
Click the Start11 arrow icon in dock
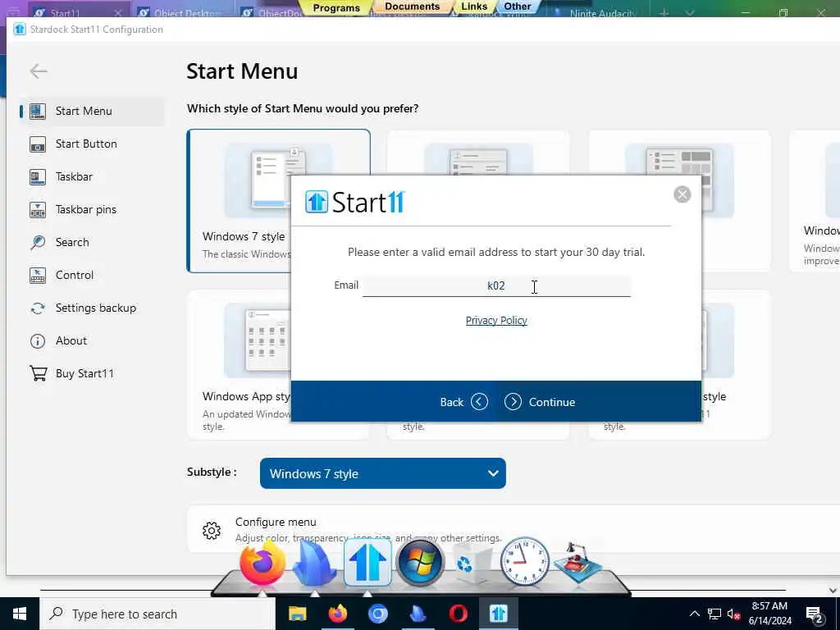(367, 563)
